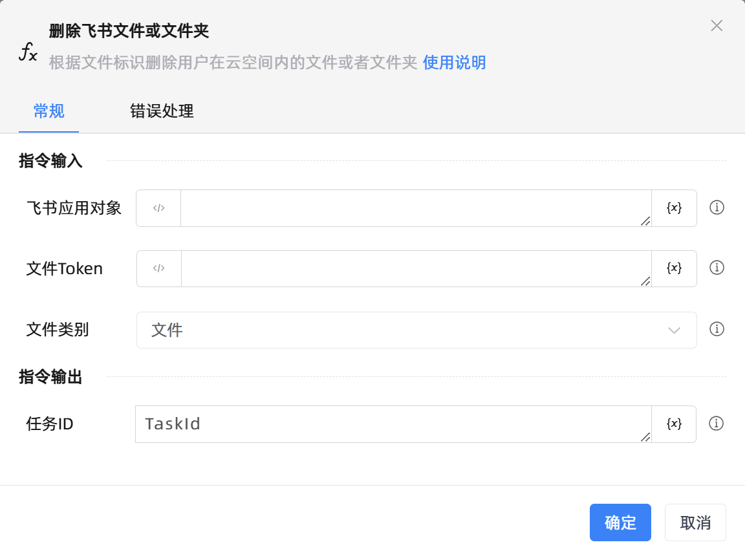Show info for 文件Token

point(717,268)
